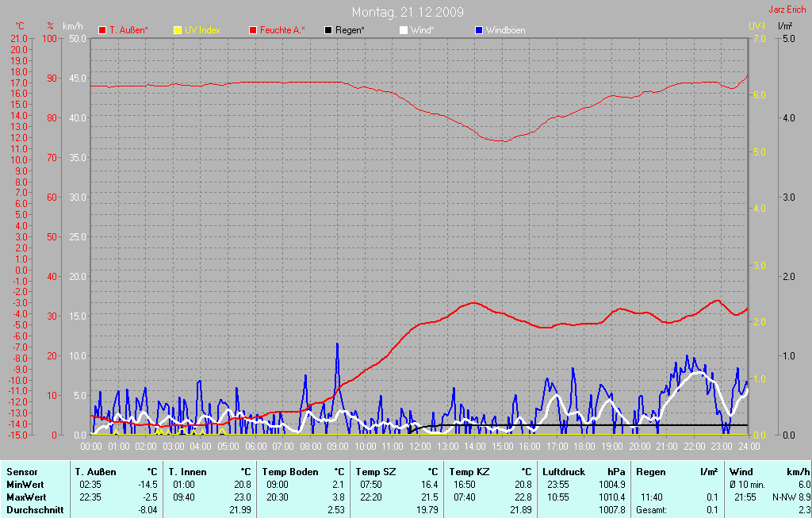Click the "16:50" time in the Temp KZ column
812x518 pixels.
tap(465, 485)
